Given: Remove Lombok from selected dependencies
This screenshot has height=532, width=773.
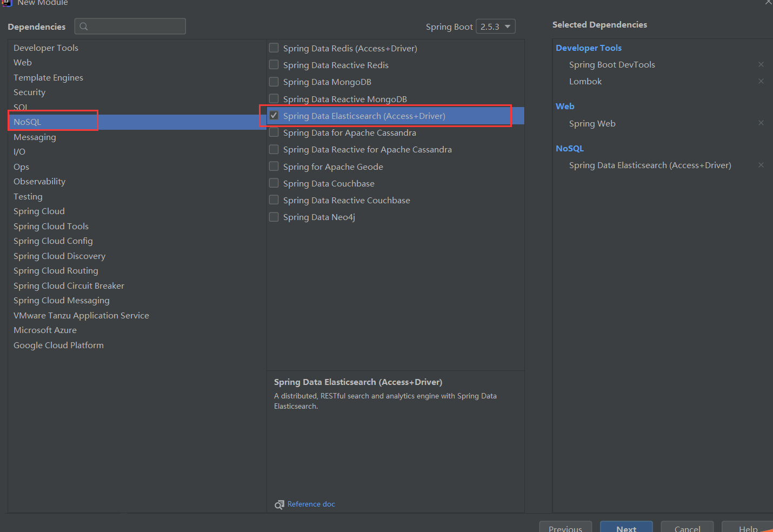Looking at the screenshot, I should tap(761, 81).
